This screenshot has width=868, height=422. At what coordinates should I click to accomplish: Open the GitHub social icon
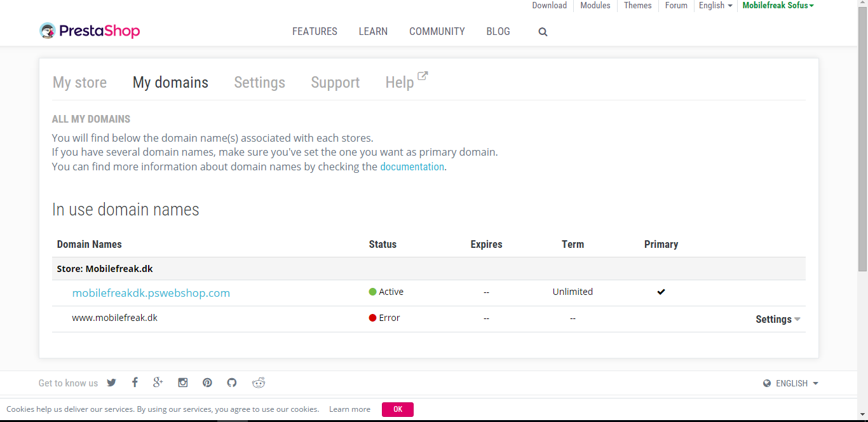[232, 383]
